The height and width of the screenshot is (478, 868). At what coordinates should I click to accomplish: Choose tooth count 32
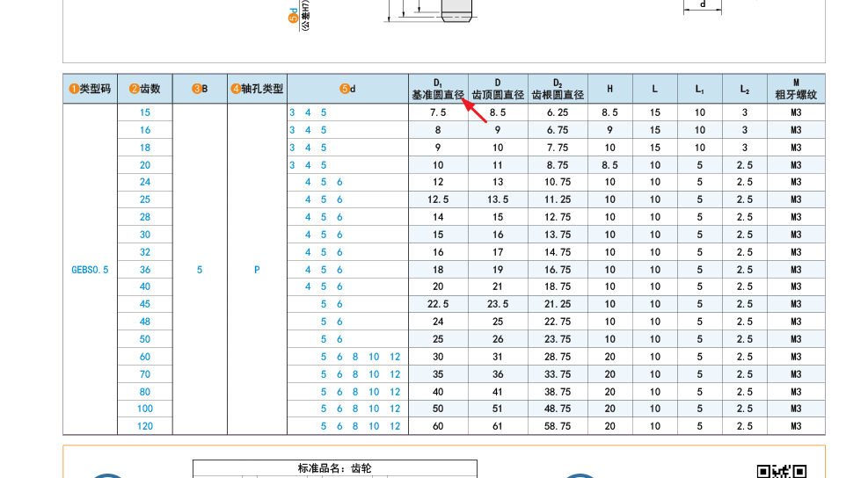[145, 252]
